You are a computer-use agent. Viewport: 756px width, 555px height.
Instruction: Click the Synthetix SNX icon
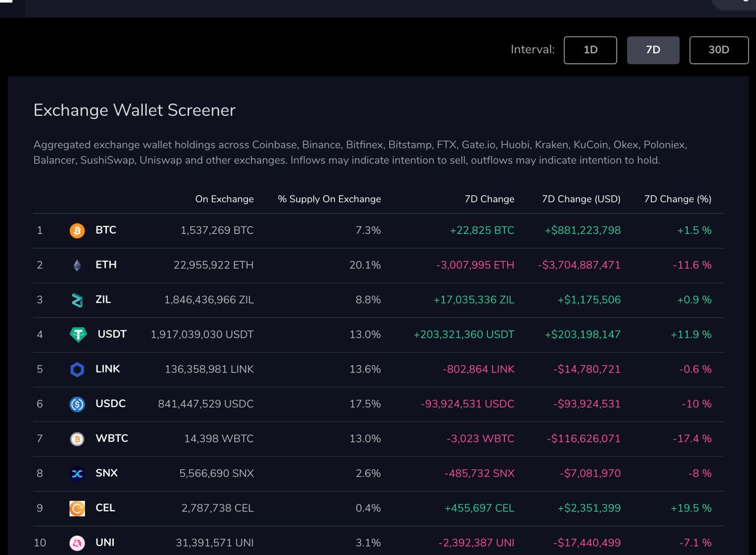click(x=77, y=473)
